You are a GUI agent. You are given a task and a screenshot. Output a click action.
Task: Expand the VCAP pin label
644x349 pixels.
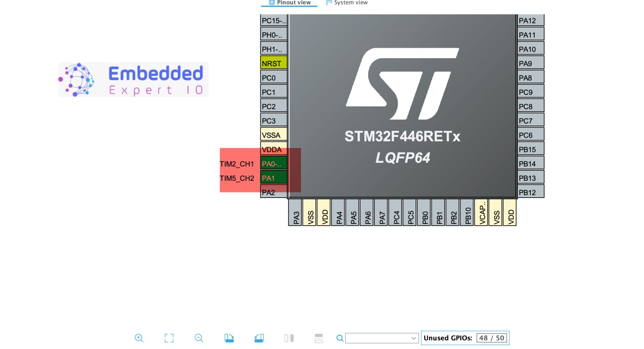[481, 212]
